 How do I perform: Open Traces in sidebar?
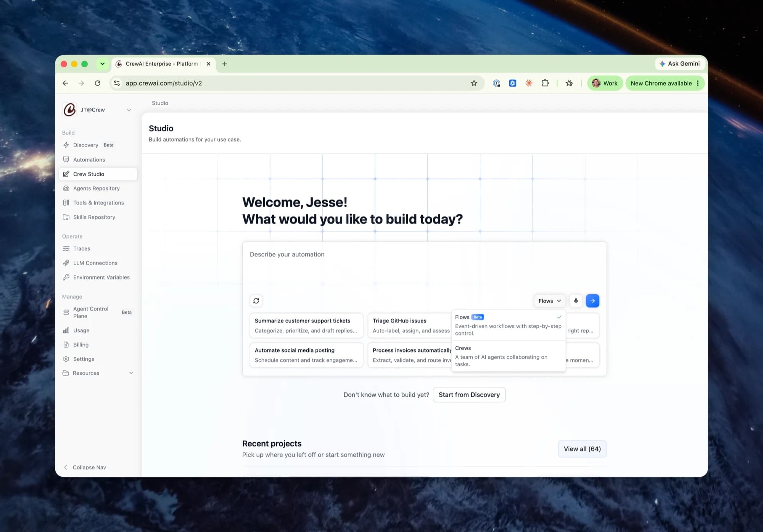[98, 248]
